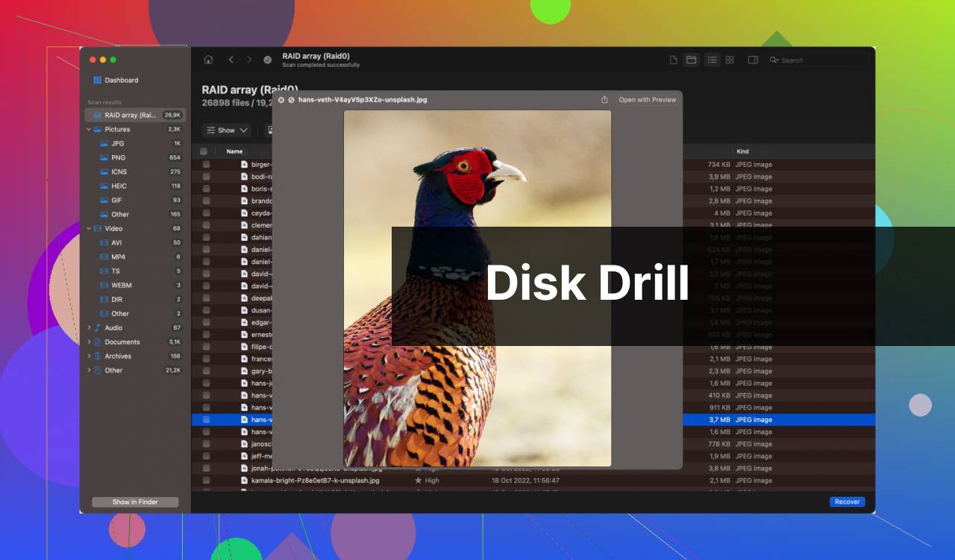Screen dimensions: 955x560
Task: Navigate back with the left arrow
Action: tap(231, 60)
